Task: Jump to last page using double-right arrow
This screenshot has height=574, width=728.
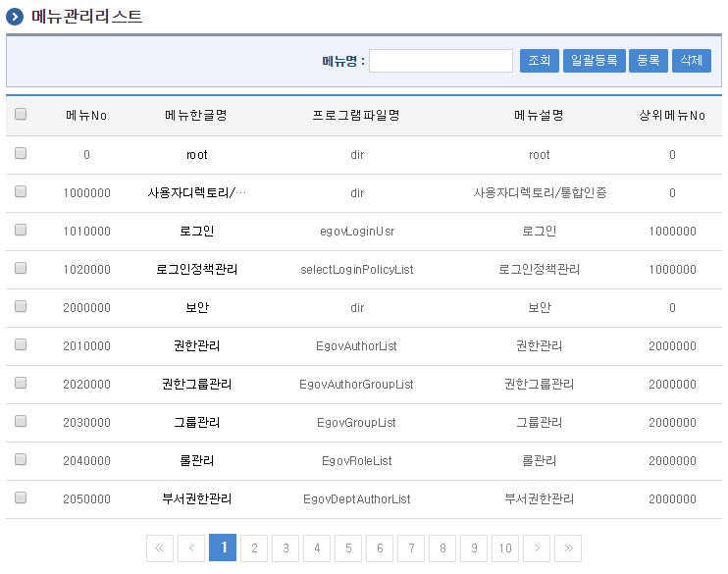Action: pyautogui.click(x=568, y=548)
